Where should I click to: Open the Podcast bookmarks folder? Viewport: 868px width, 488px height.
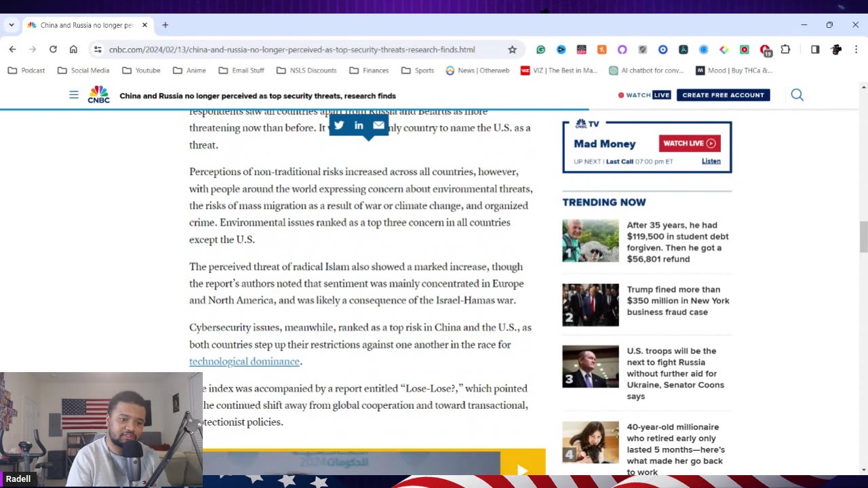26,70
